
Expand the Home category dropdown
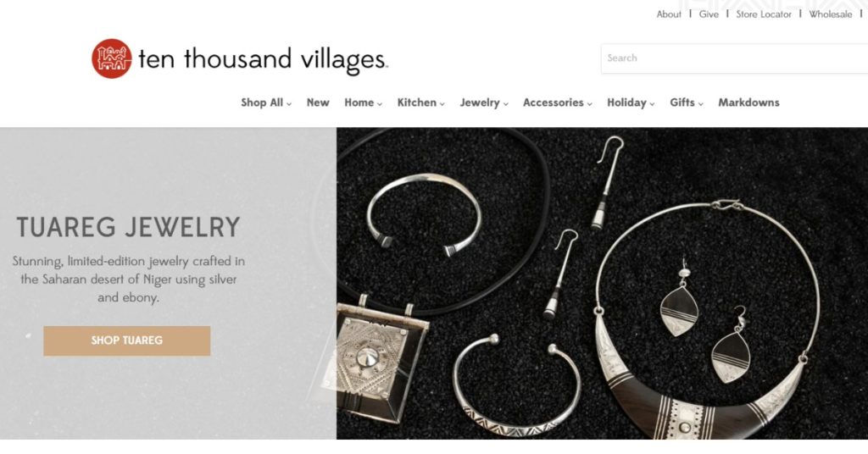click(363, 102)
